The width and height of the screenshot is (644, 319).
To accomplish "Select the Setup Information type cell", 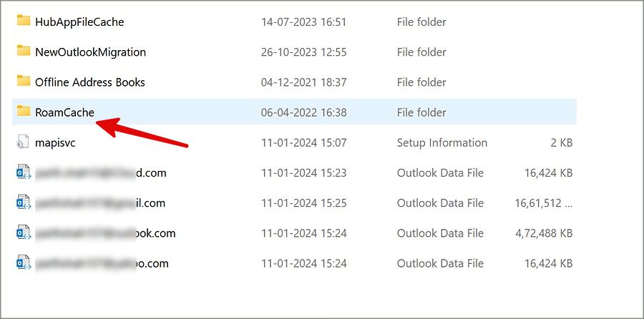I will (x=441, y=143).
